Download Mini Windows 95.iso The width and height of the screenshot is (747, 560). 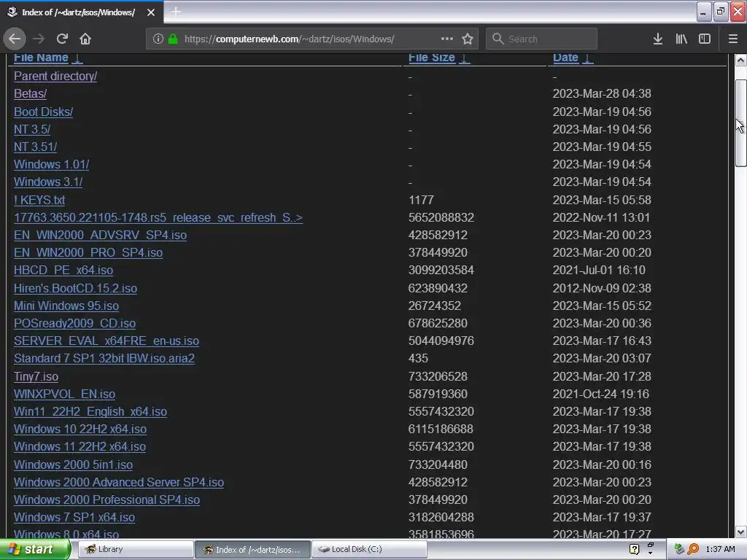click(66, 306)
